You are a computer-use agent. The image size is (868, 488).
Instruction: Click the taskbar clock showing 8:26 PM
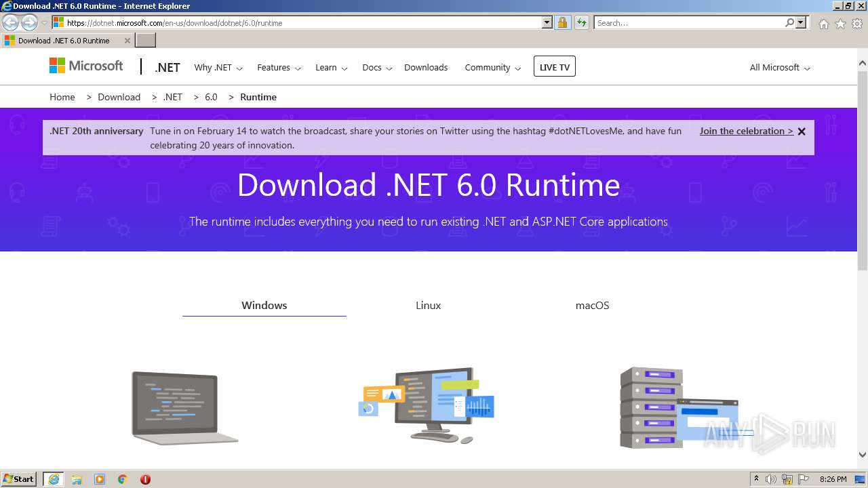[x=833, y=479]
